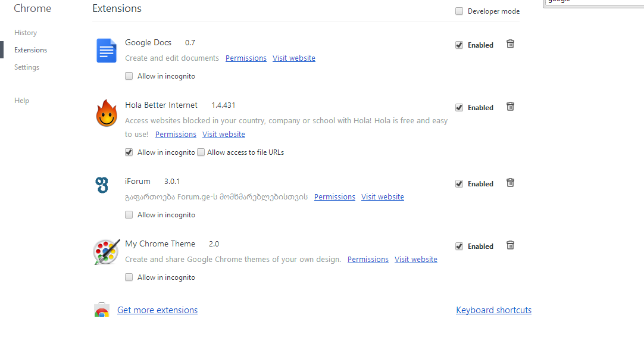
Task: Check Allow access to file URLs
Action: (x=201, y=152)
